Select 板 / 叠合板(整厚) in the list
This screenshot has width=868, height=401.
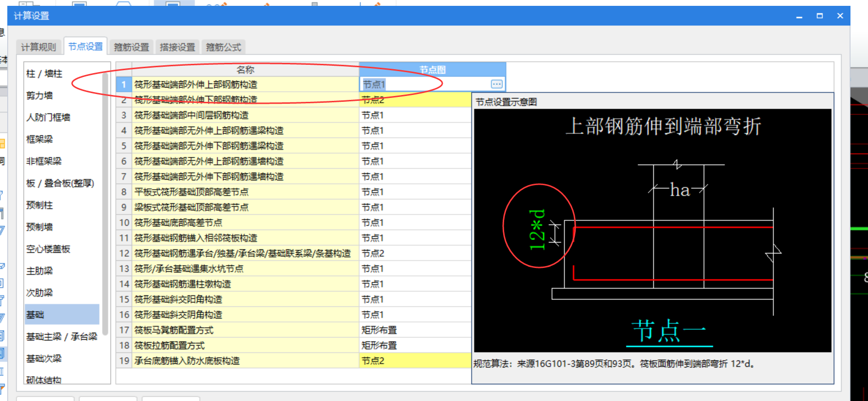(60, 183)
